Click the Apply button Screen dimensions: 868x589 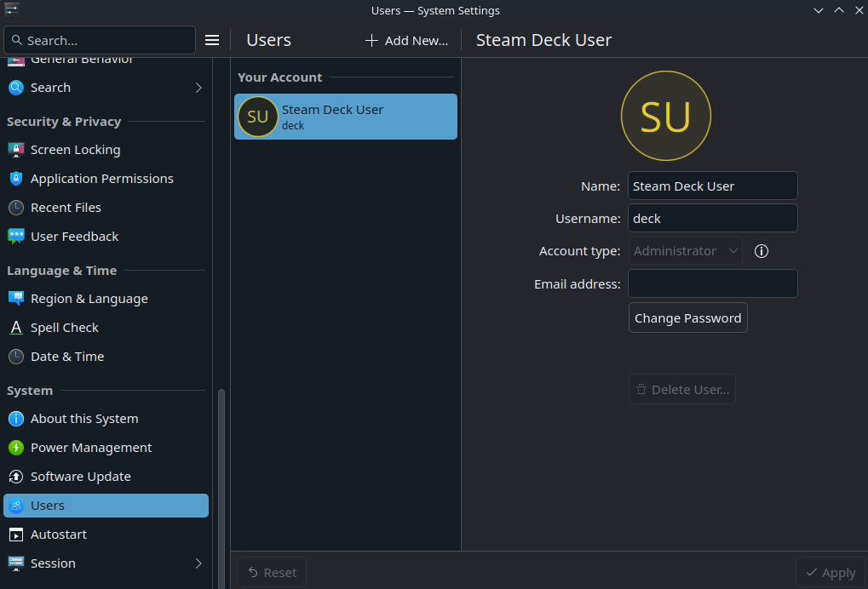(831, 573)
